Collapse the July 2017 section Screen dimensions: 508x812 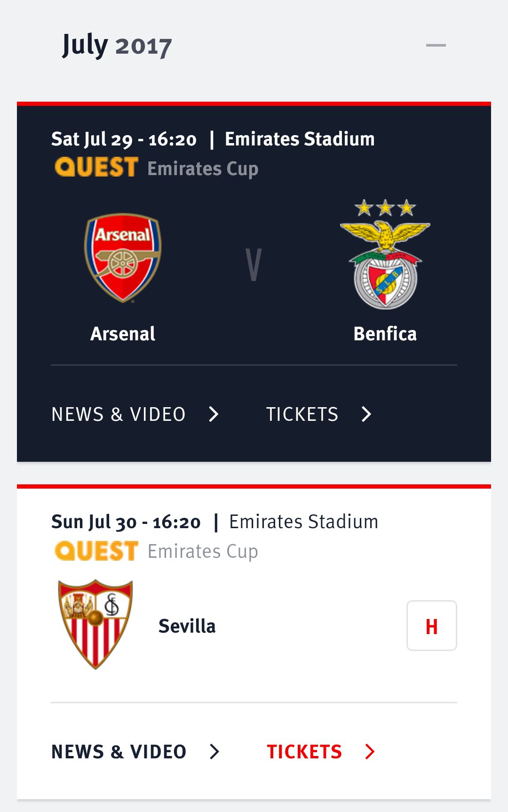point(436,46)
